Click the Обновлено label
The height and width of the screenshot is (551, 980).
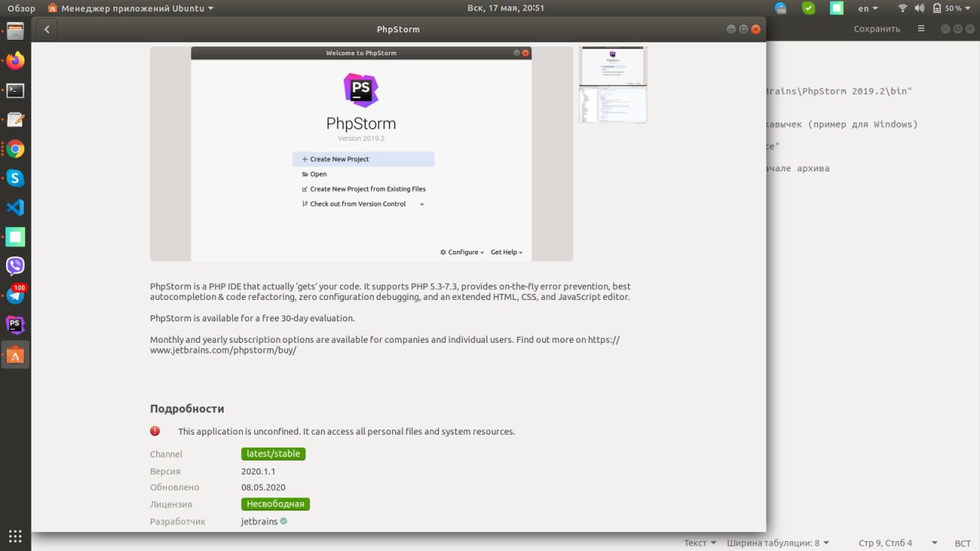click(175, 487)
